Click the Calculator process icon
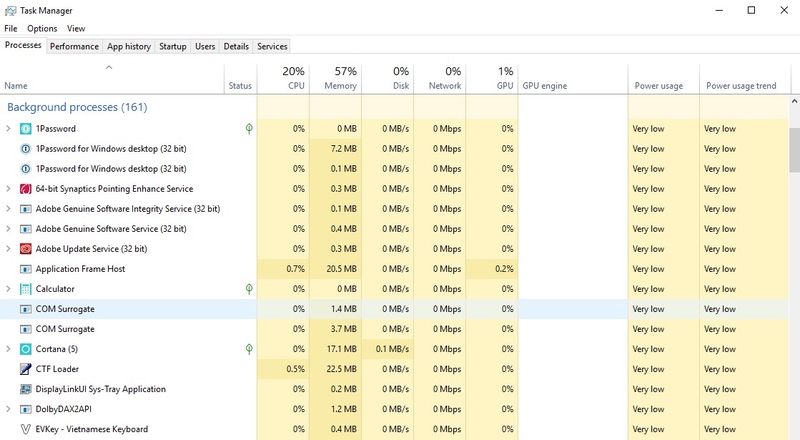Screen dimensions: 800x440 pyautogui.click(x=26, y=289)
